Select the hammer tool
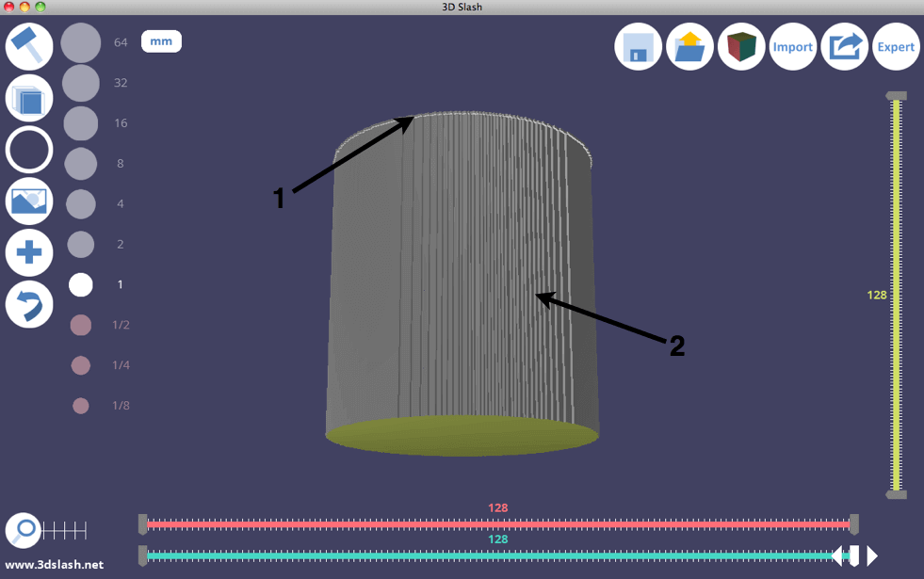924x579 pixels. pos(29,46)
